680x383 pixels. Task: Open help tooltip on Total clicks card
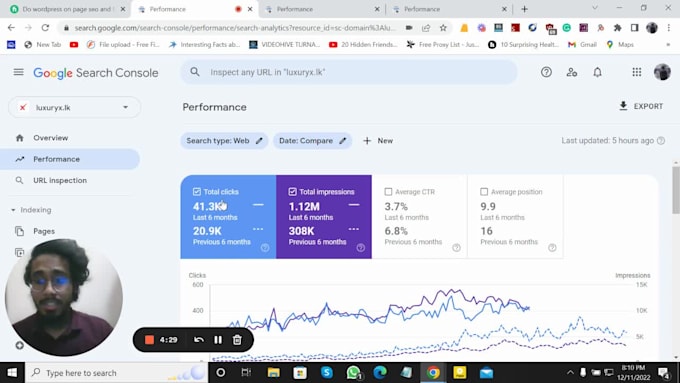[265, 248]
